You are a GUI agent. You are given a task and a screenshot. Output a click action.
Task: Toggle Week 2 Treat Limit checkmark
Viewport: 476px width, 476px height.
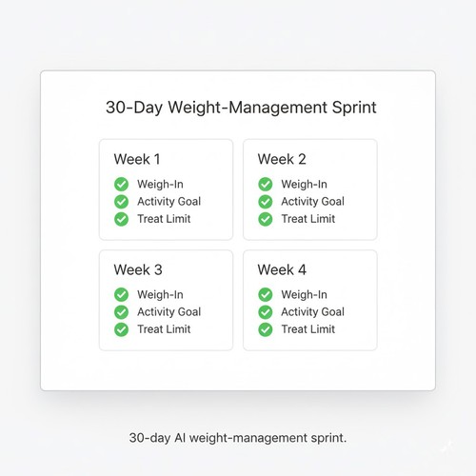click(x=266, y=219)
